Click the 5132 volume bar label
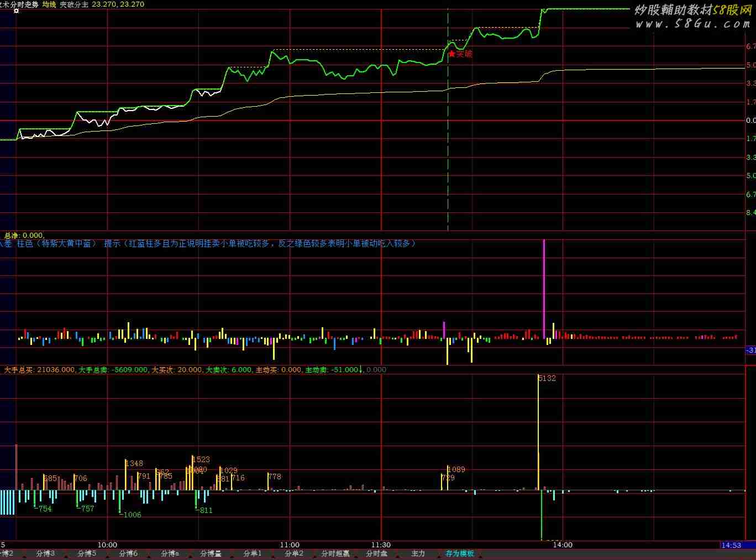Screen dimensions: 756x560 point(547,378)
